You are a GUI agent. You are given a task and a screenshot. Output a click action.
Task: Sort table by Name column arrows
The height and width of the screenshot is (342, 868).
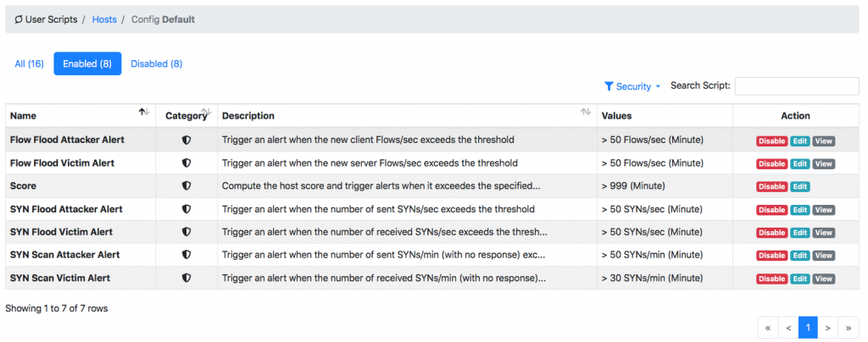pos(144,112)
